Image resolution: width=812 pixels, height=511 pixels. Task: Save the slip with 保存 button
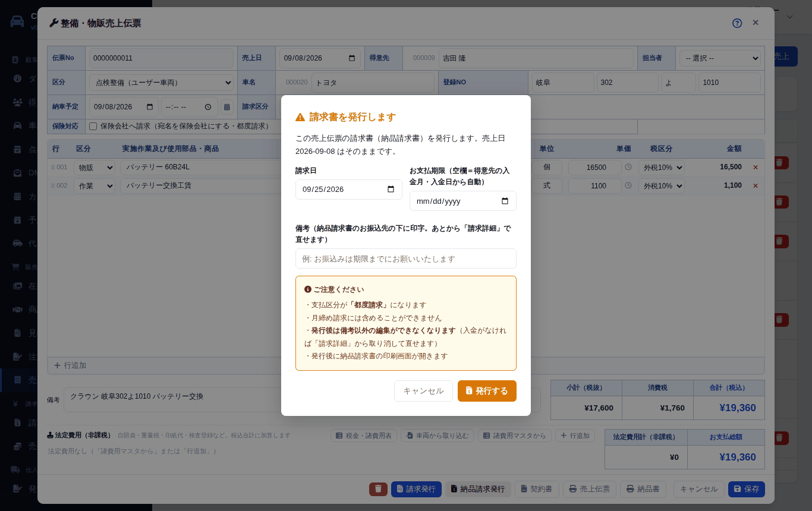coord(747,489)
